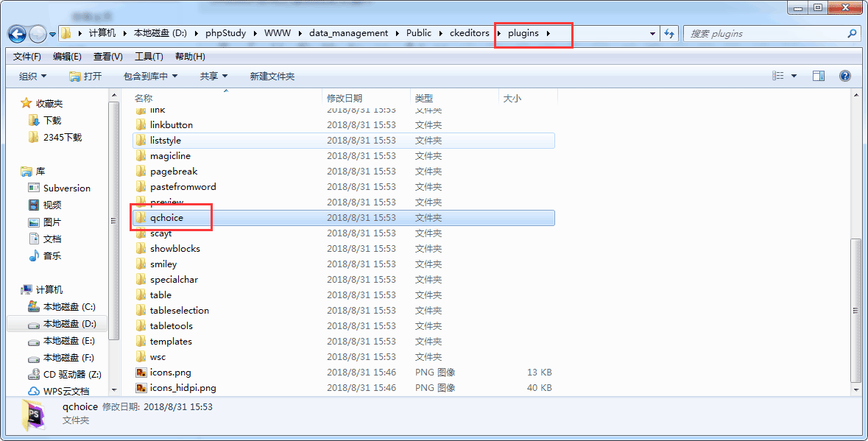
Task: Toggle the preview pane icon
Action: [x=818, y=76]
